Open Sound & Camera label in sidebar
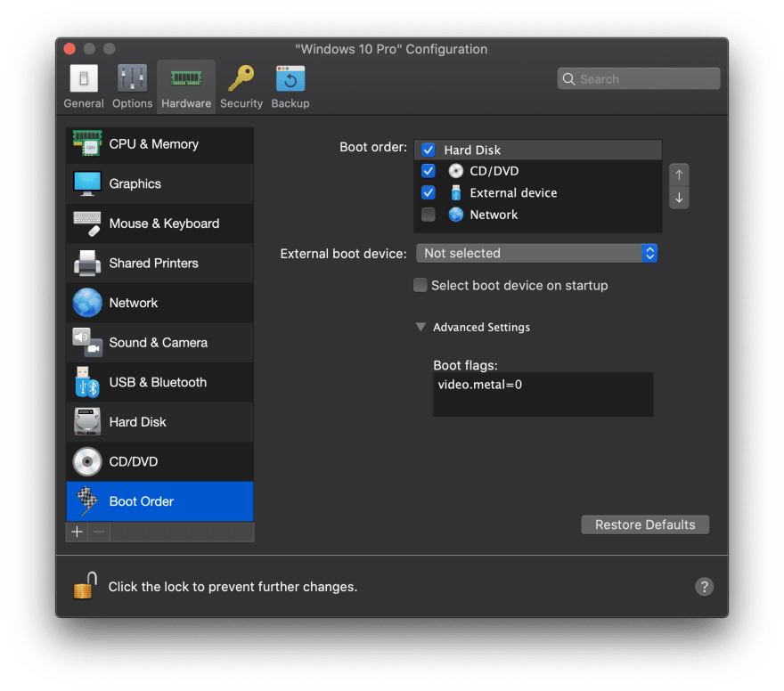This screenshot has height=691, width=784. 158,343
